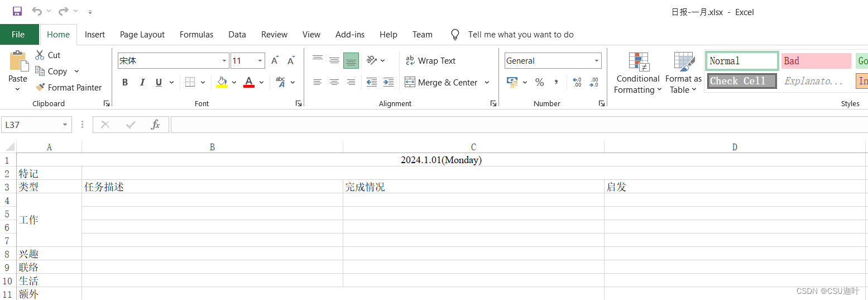Apply the Bad cell style
868x300 pixels.
click(x=816, y=61)
